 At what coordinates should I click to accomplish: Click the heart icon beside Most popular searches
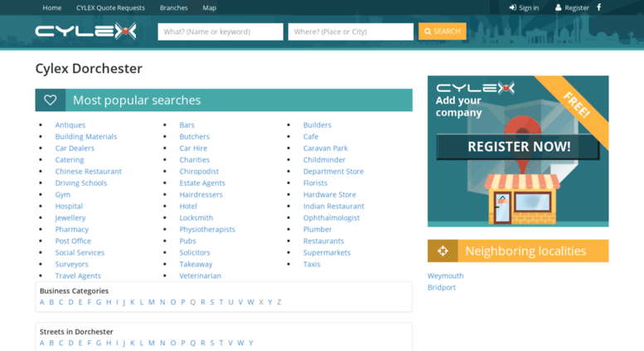click(x=50, y=100)
